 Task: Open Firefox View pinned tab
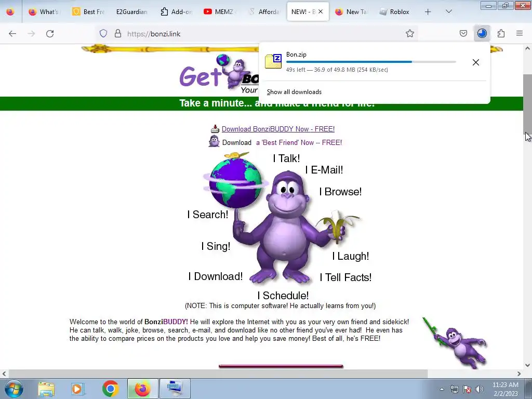tap(10, 12)
